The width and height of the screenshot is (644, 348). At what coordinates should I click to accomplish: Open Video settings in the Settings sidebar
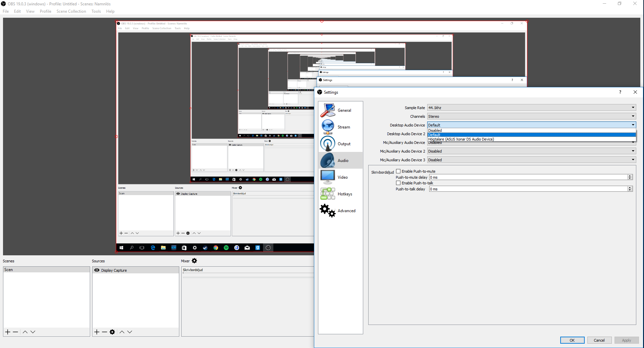point(340,177)
